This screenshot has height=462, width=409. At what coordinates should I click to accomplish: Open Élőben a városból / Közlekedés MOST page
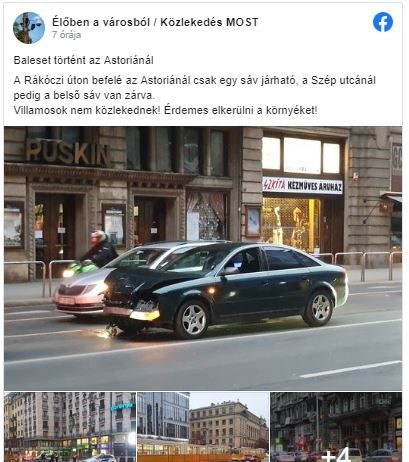155,22
